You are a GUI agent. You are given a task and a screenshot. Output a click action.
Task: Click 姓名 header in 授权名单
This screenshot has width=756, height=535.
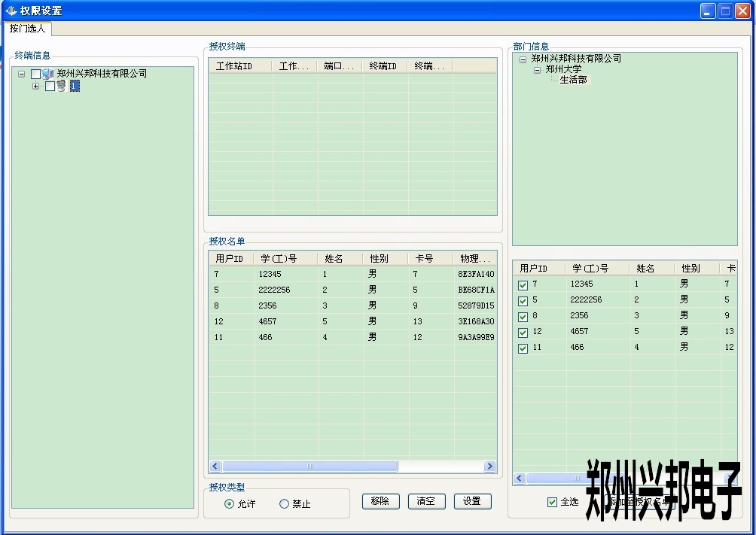(x=340, y=259)
